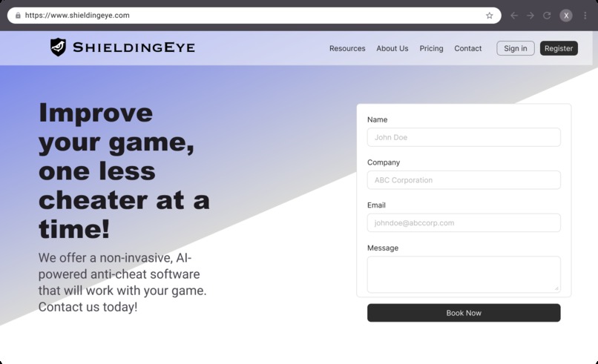Click the lock icon in address bar
This screenshot has height=364, width=598.
click(18, 16)
